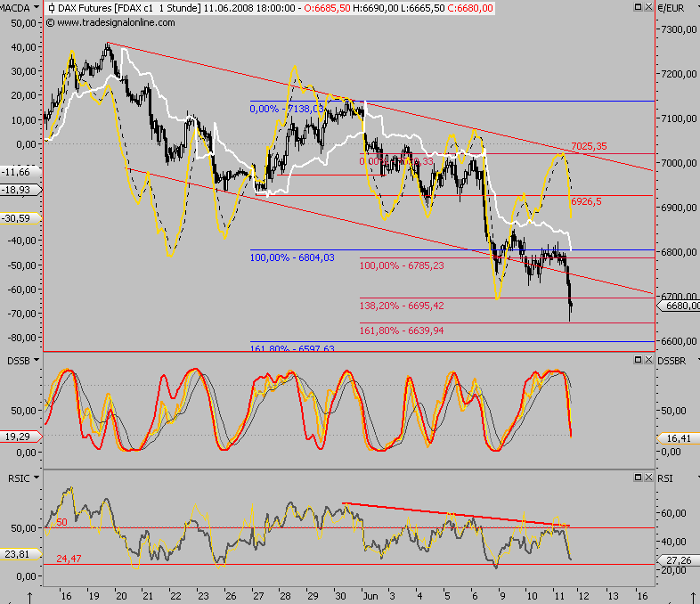Click the candlestick icon before DAX Futures title
700x604 pixels.
52,8
